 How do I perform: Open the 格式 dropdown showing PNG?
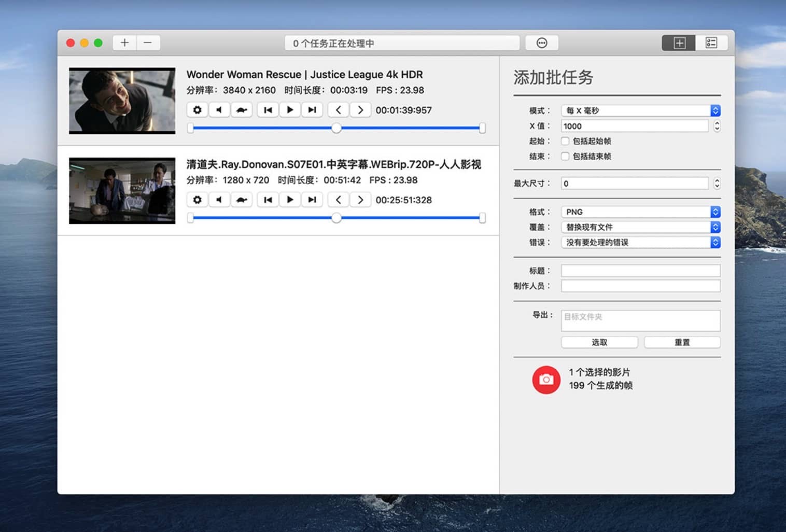click(x=640, y=212)
